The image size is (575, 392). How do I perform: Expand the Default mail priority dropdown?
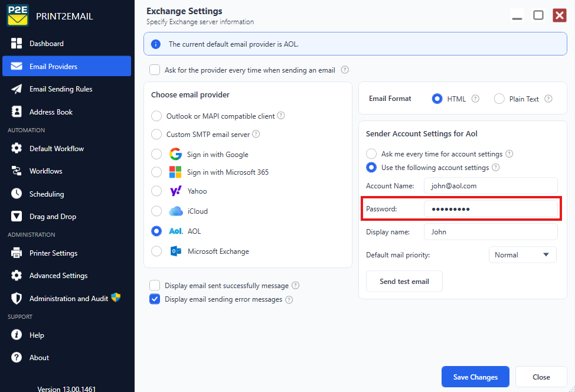pyautogui.click(x=522, y=254)
